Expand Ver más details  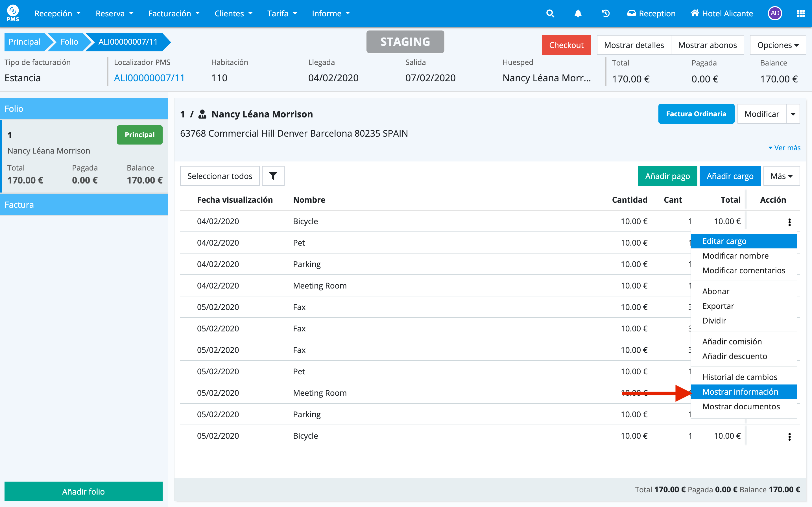(x=784, y=148)
